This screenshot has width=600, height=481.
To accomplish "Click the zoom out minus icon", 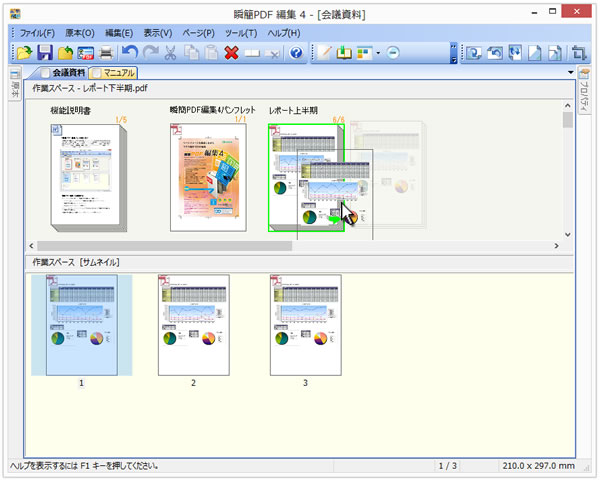I will [x=393, y=53].
